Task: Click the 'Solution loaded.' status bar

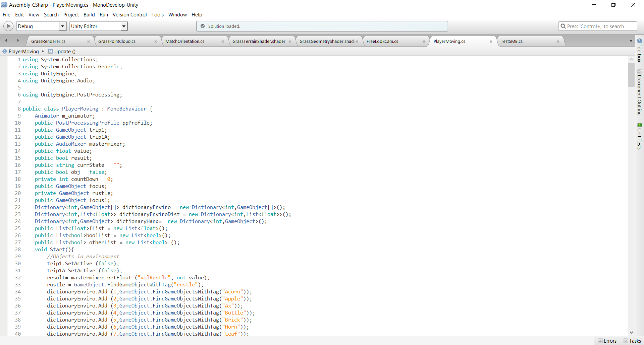Action: (322, 26)
